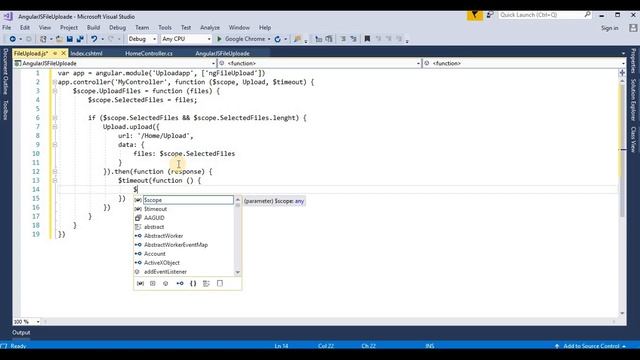The image size is (640, 360).
Task: Click the New Project toolbar icon
Action: click(x=43, y=39)
